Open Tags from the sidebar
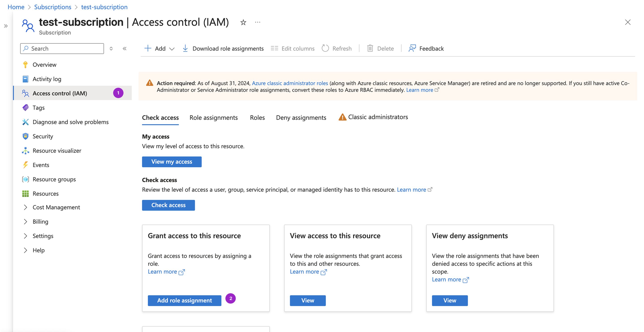This screenshot has height=332, width=644. (x=39, y=108)
